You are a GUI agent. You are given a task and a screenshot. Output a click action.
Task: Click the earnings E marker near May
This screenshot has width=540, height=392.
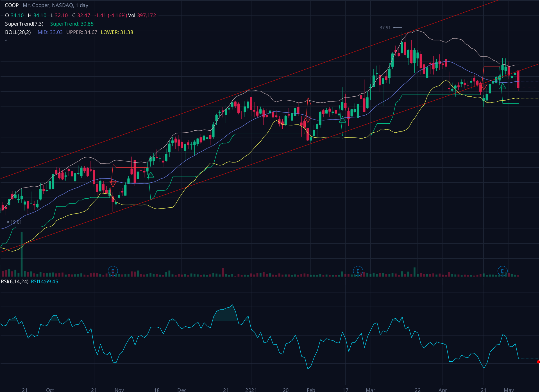click(502, 271)
